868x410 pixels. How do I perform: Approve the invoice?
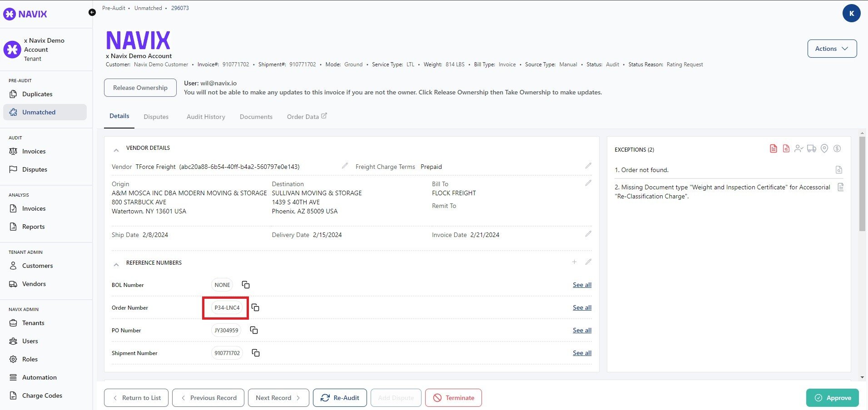coord(833,398)
